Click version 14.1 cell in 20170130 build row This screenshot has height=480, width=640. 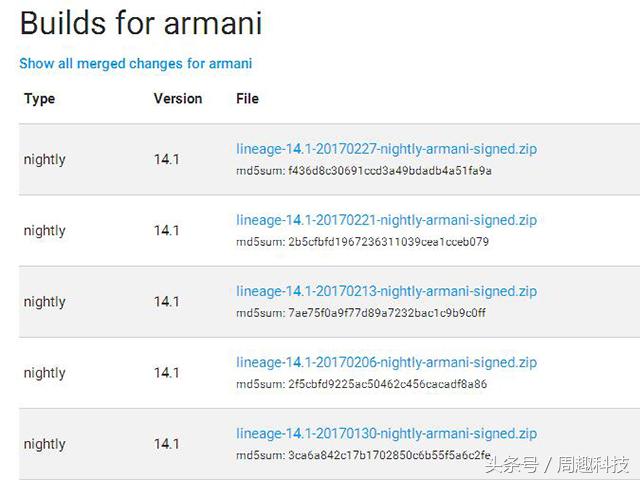(x=166, y=444)
